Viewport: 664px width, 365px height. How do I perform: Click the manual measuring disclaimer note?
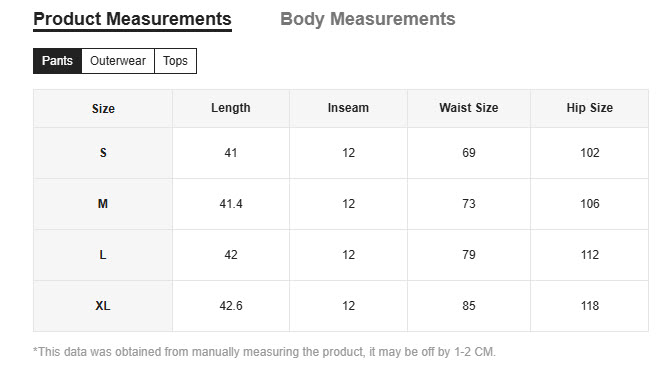[264, 352]
